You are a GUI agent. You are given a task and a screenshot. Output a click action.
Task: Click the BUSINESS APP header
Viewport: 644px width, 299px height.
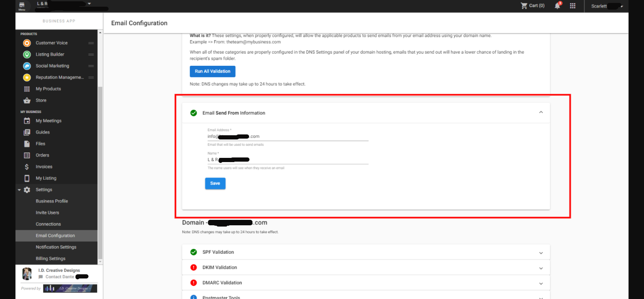[x=59, y=21]
